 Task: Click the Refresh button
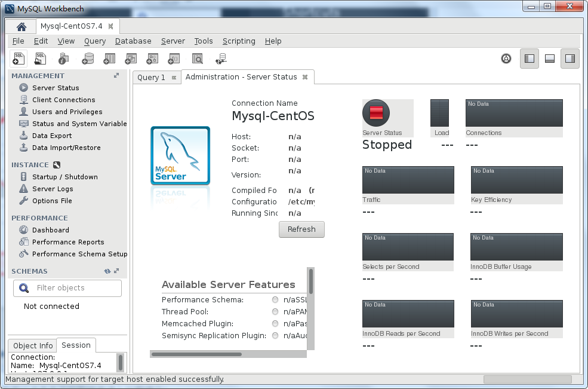301,229
